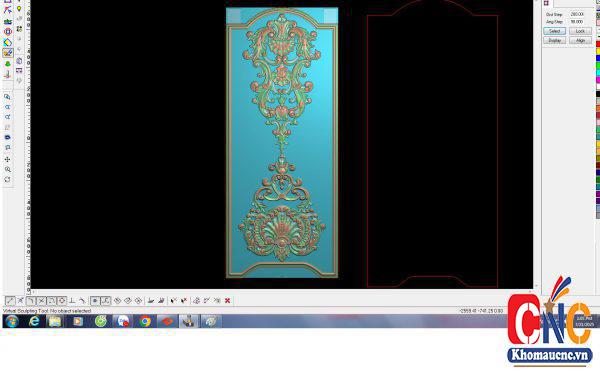600x375 pixels.
Task: Click the Display button in right panel
Action: pos(554,40)
